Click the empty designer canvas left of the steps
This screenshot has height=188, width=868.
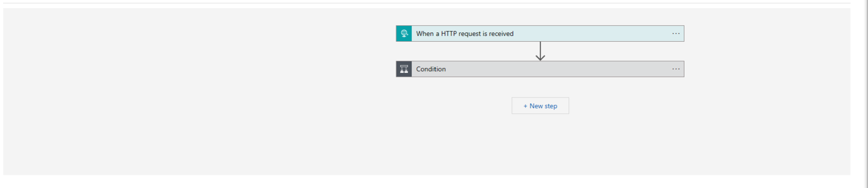pos(197,90)
